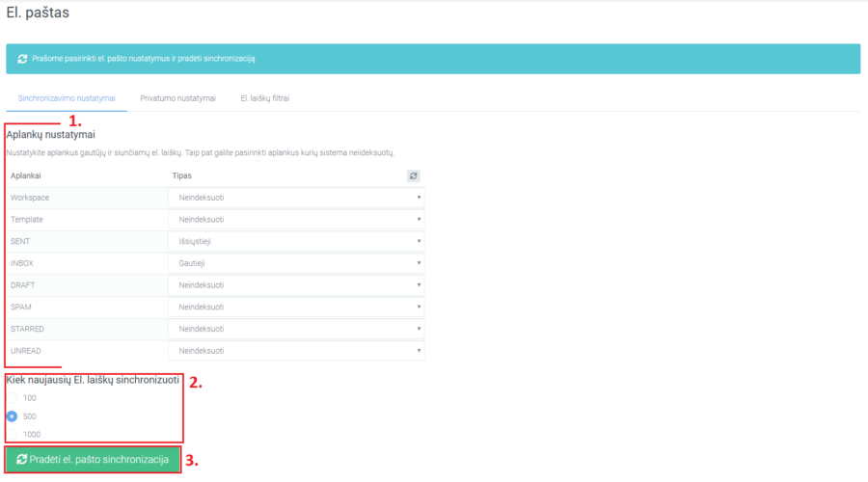Image resolution: width=868 pixels, height=482 pixels.
Task: Expand the INBOX folder type dropdown
Action: [296, 263]
